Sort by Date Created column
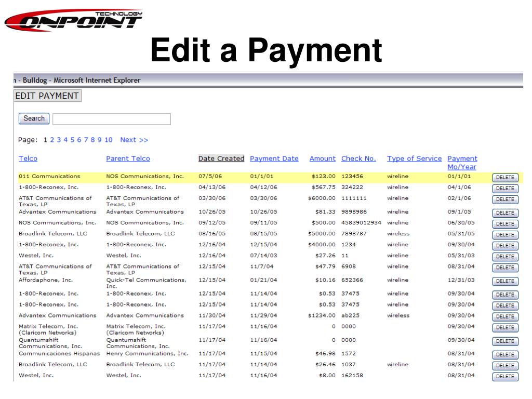Viewport: 532px width, 399px height. pos(221,158)
